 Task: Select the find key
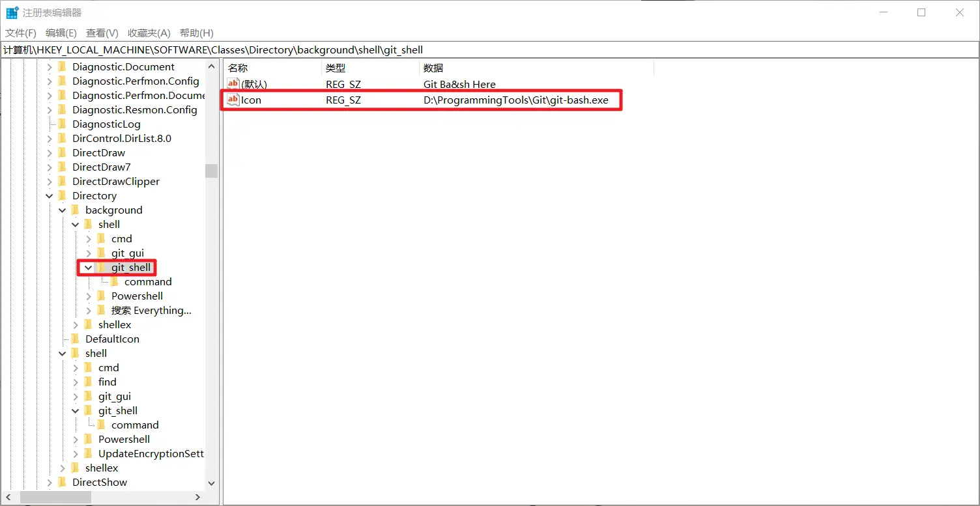pos(108,382)
